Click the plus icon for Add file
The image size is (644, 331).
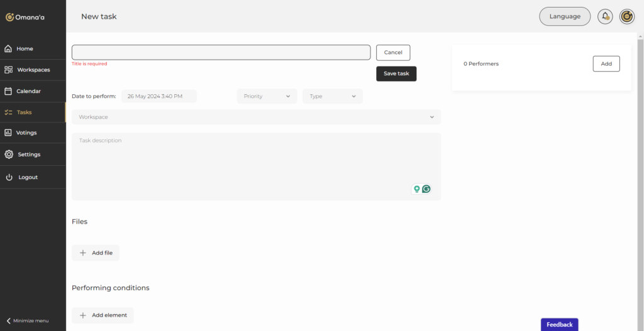[x=83, y=252]
